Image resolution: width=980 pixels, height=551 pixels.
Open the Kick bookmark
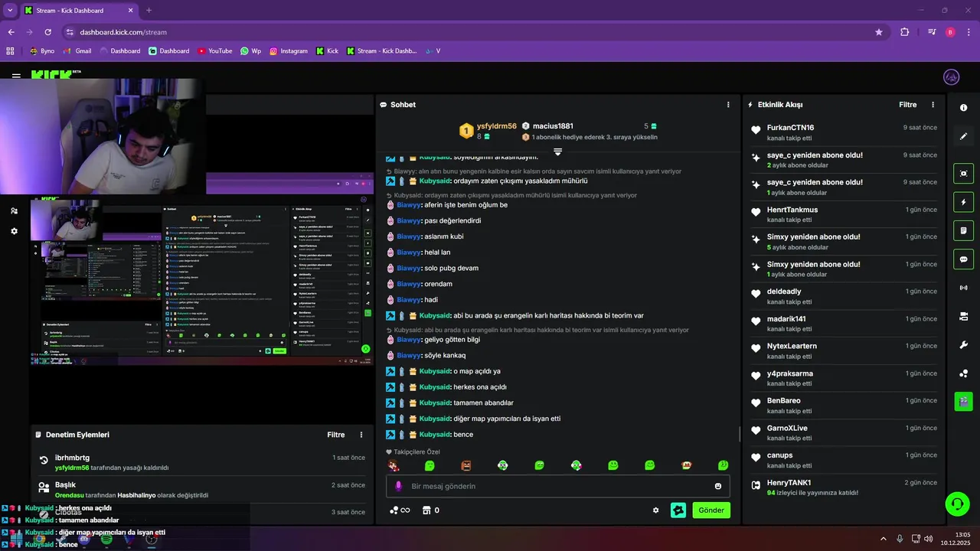pyautogui.click(x=326, y=51)
